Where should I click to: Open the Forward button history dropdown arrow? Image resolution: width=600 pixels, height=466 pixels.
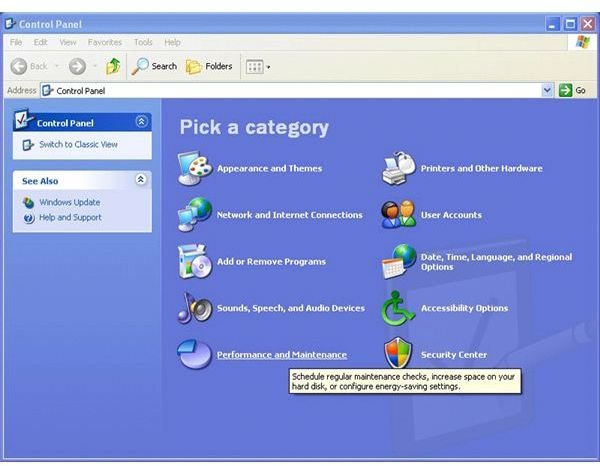coord(95,66)
